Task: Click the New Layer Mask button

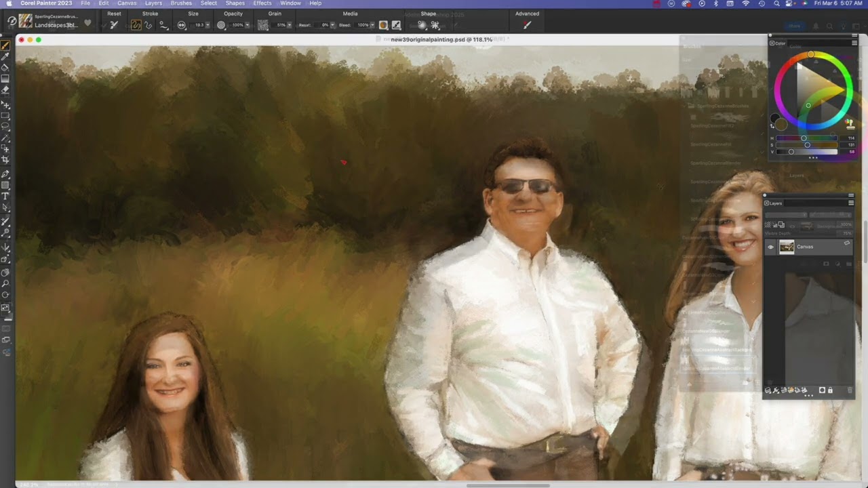Action: click(x=822, y=390)
